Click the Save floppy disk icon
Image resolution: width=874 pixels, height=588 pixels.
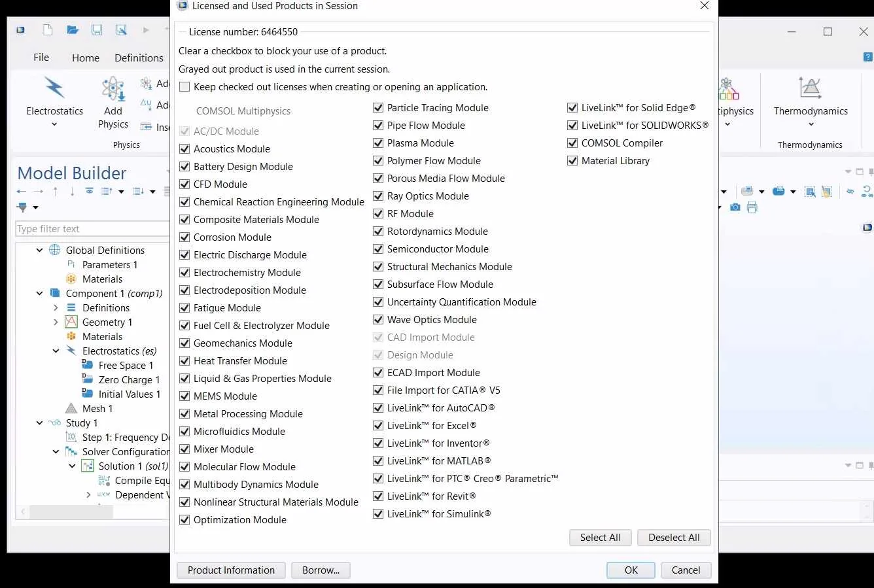coord(97,30)
